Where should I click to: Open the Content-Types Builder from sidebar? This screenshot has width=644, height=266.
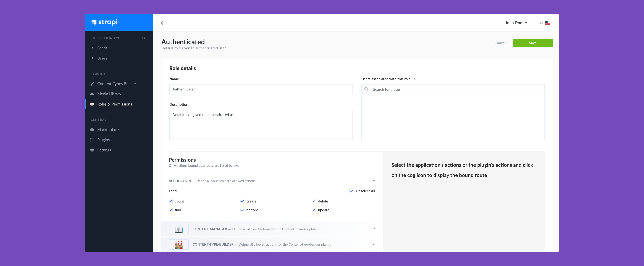117,84
